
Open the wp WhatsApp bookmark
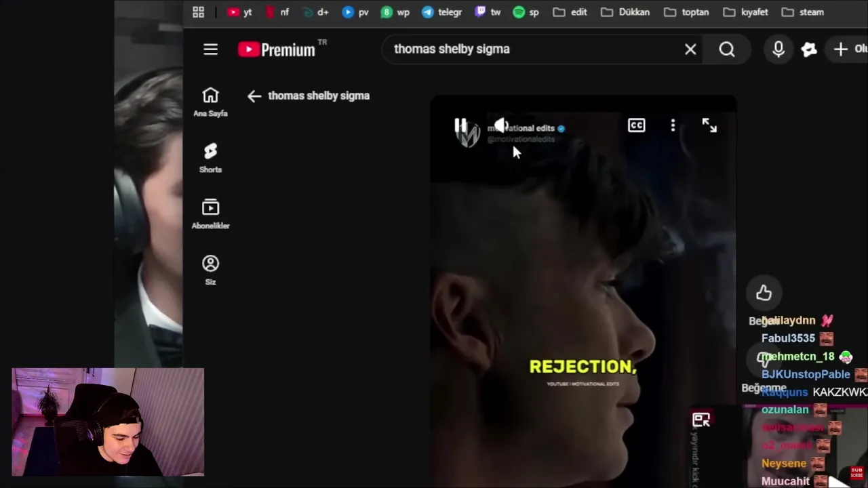click(x=395, y=12)
